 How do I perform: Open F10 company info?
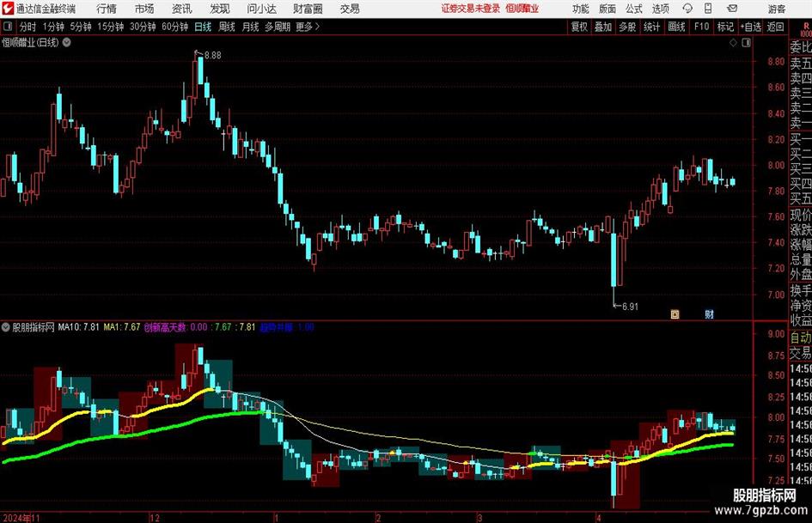click(x=701, y=27)
